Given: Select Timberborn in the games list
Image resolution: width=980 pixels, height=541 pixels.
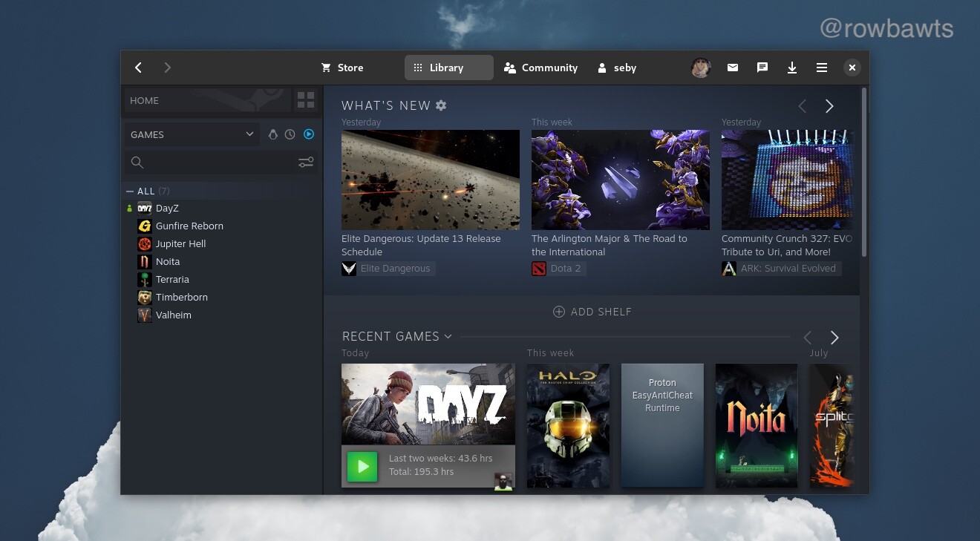Looking at the screenshot, I should point(181,297).
